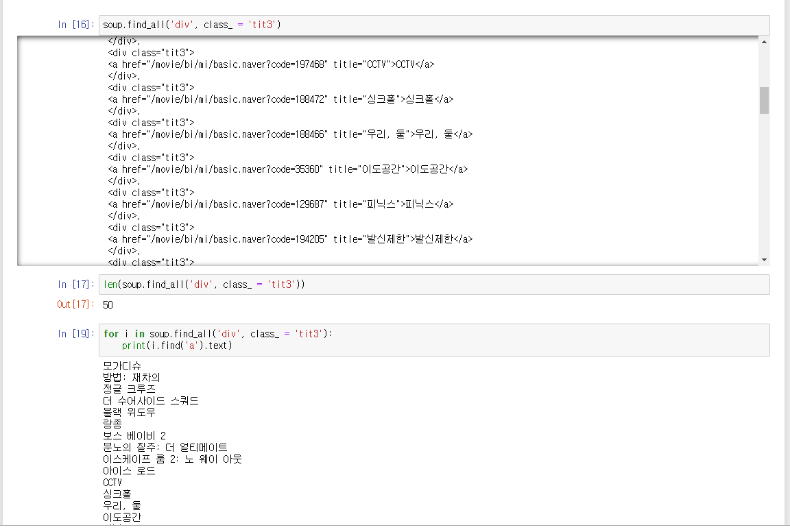The image size is (790, 532).
Task: Click the In [19] prompt label
Action: tap(76, 333)
